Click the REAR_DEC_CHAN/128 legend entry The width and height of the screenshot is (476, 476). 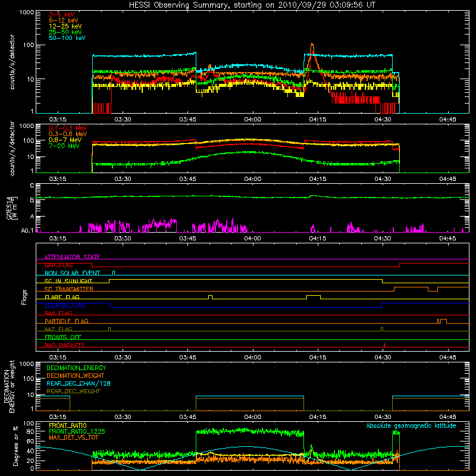coord(79,383)
